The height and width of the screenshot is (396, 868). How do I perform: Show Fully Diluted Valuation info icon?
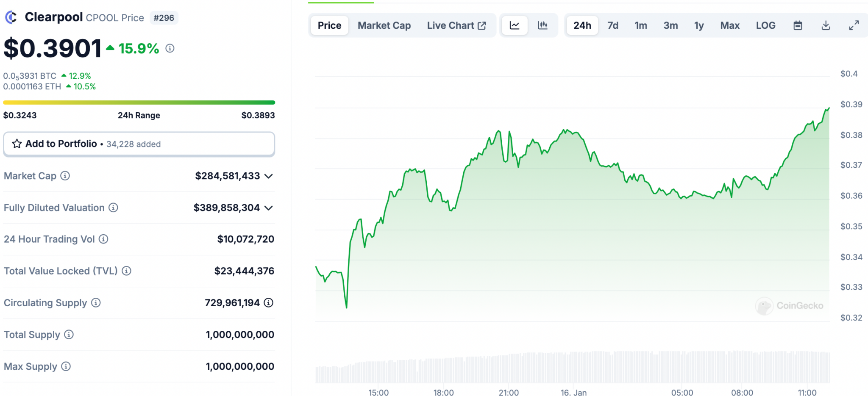[x=113, y=208]
